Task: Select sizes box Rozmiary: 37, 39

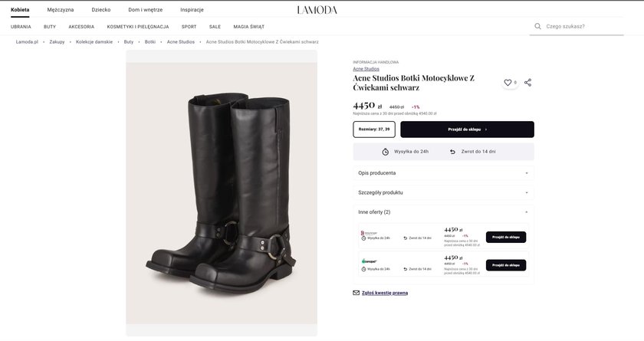Action: pos(374,130)
